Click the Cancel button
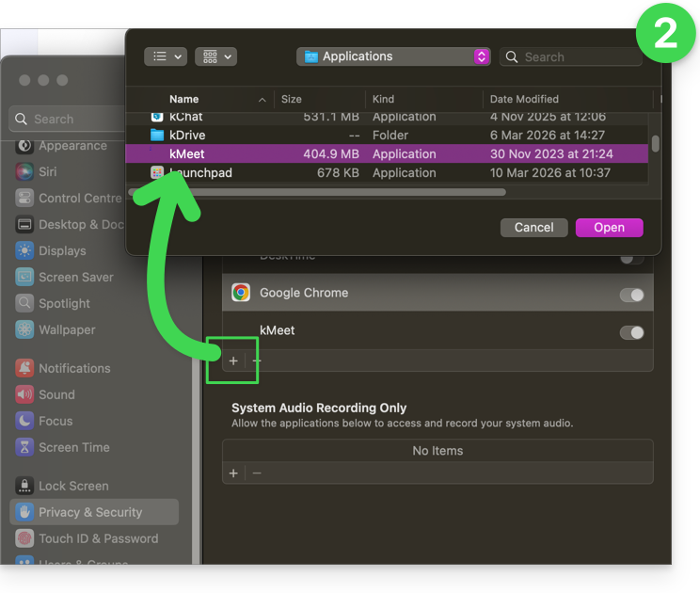The width and height of the screenshot is (700, 593). click(x=533, y=227)
